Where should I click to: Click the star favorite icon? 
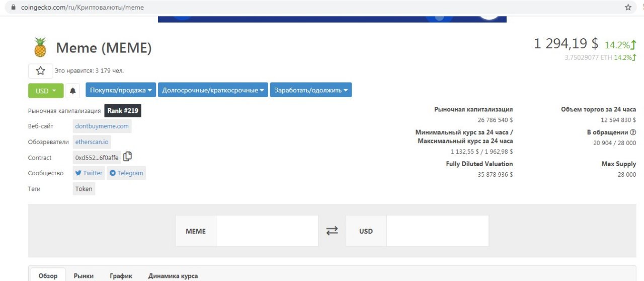click(x=40, y=71)
